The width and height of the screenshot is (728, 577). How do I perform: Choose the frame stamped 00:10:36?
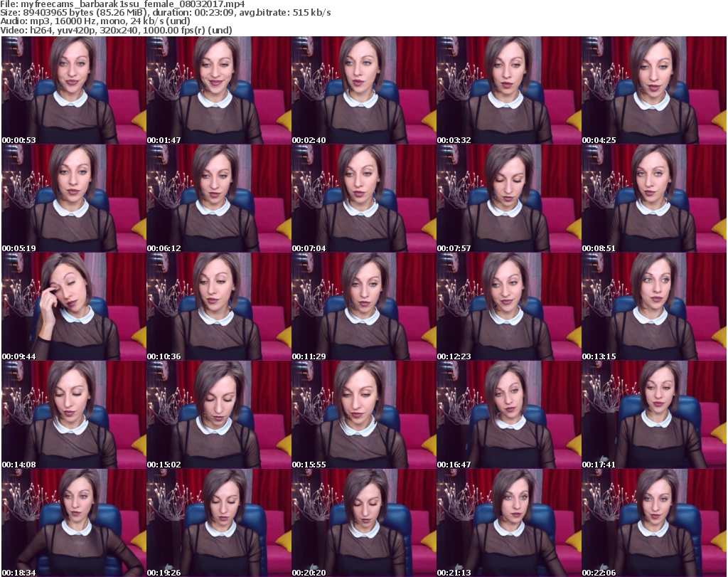click(x=219, y=307)
